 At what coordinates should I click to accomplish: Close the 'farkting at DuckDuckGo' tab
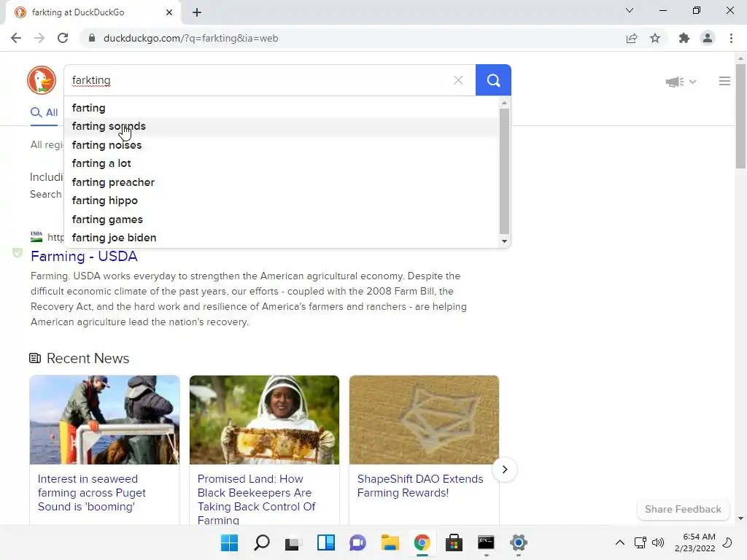(x=169, y=12)
